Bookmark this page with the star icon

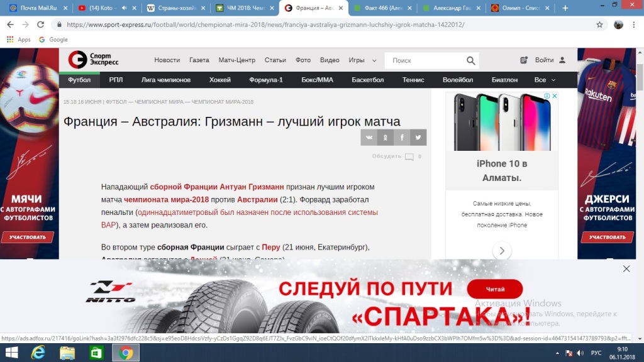click(599, 25)
